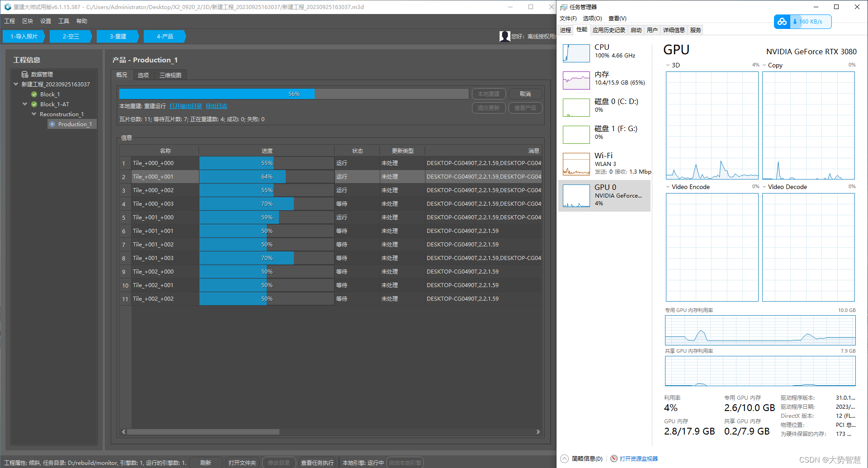Switch to the 详细信息 tab
This screenshot has height=468, width=868.
pos(674,30)
